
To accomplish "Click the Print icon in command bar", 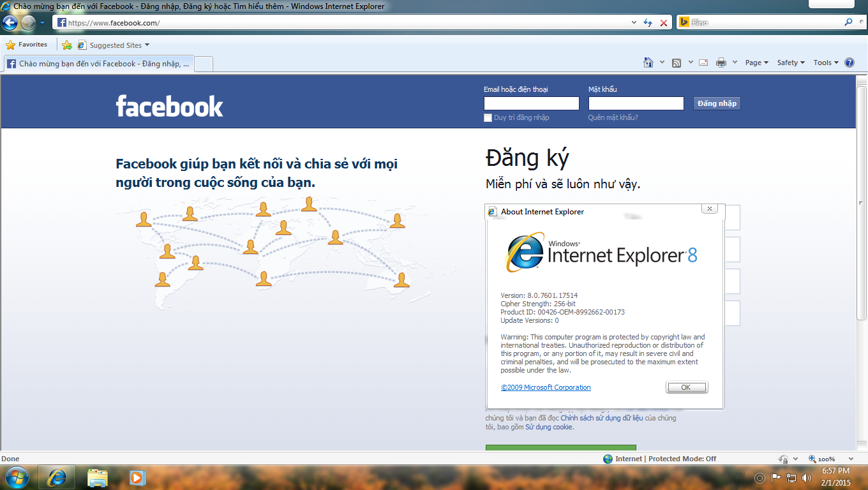I will 721,63.
